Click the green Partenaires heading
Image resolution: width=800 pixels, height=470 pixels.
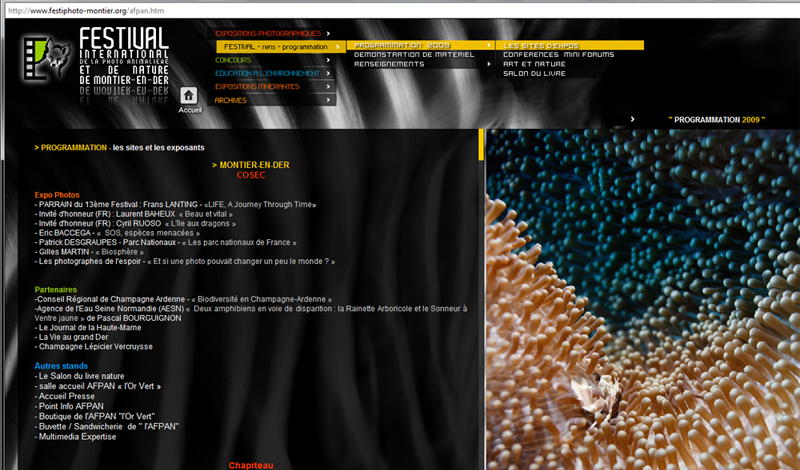click(x=56, y=289)
